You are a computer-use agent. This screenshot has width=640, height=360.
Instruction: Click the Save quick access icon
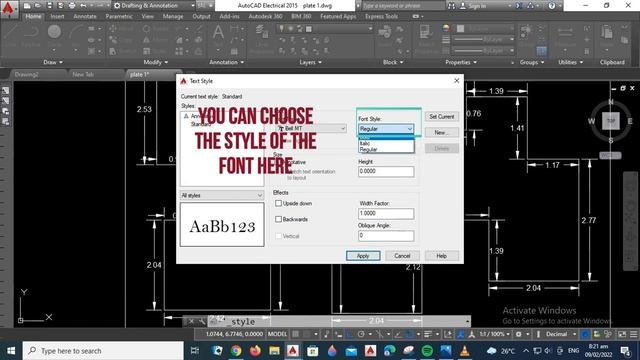[49, 6]
